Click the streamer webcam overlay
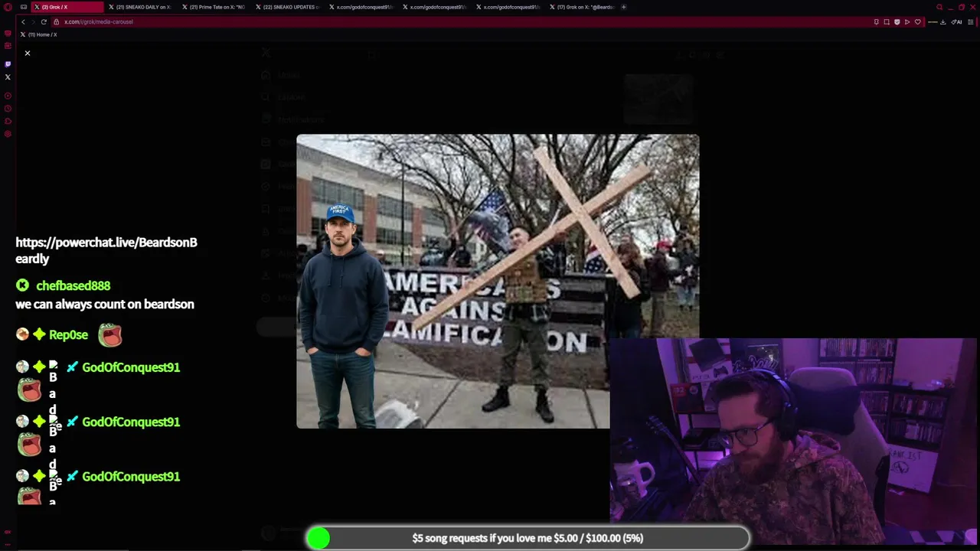 793,441
